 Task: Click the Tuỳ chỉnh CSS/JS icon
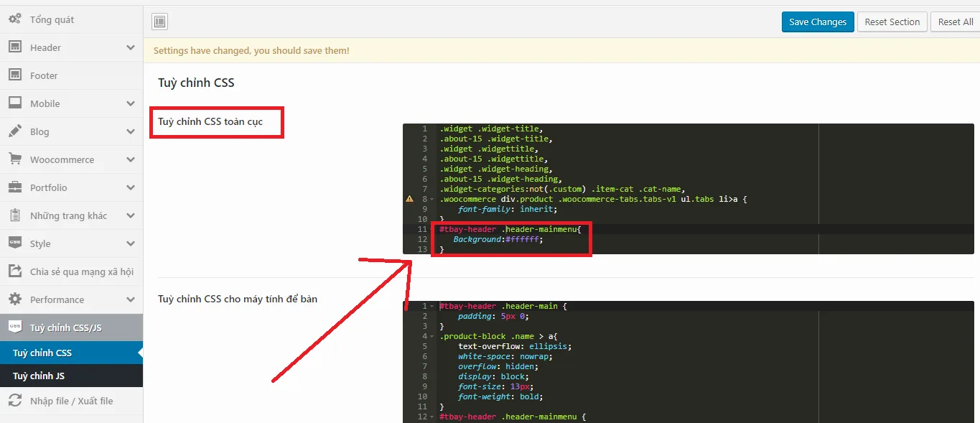point(14,327)
